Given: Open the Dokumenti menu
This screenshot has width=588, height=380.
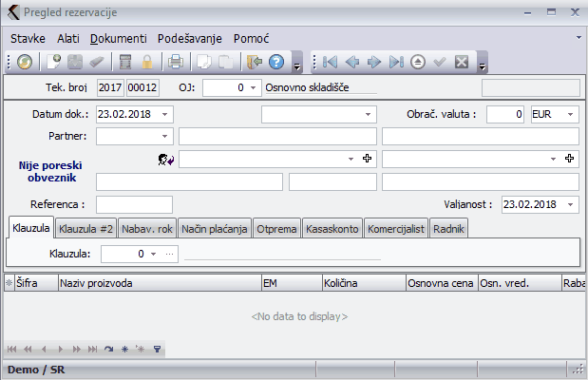Looking at the screenshot, I should click(x=119, y=38).
